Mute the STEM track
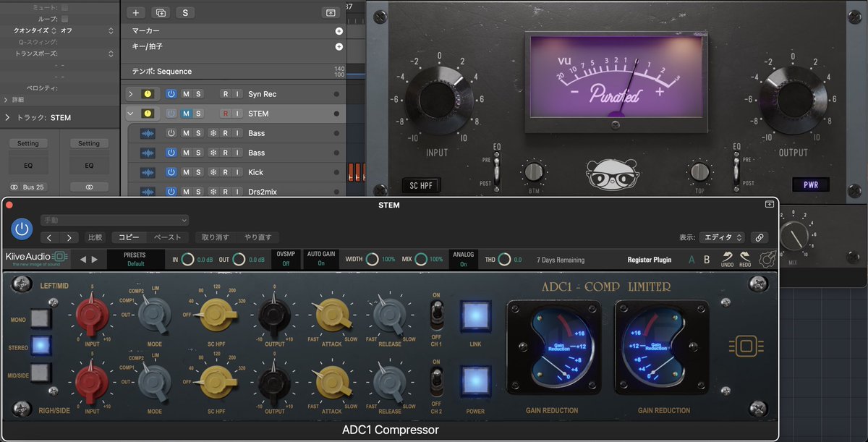The image size is (868, 442). [186, 114]
